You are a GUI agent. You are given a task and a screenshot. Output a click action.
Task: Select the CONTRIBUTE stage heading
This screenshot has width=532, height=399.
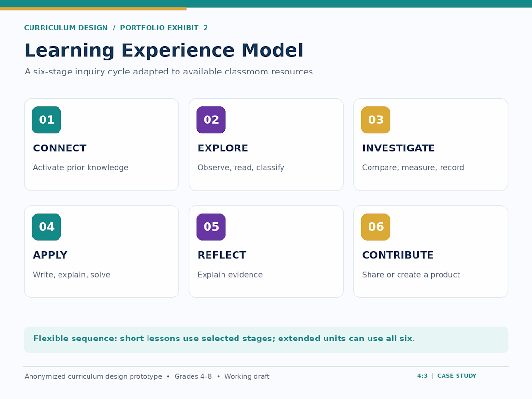[x=398, y=255]
